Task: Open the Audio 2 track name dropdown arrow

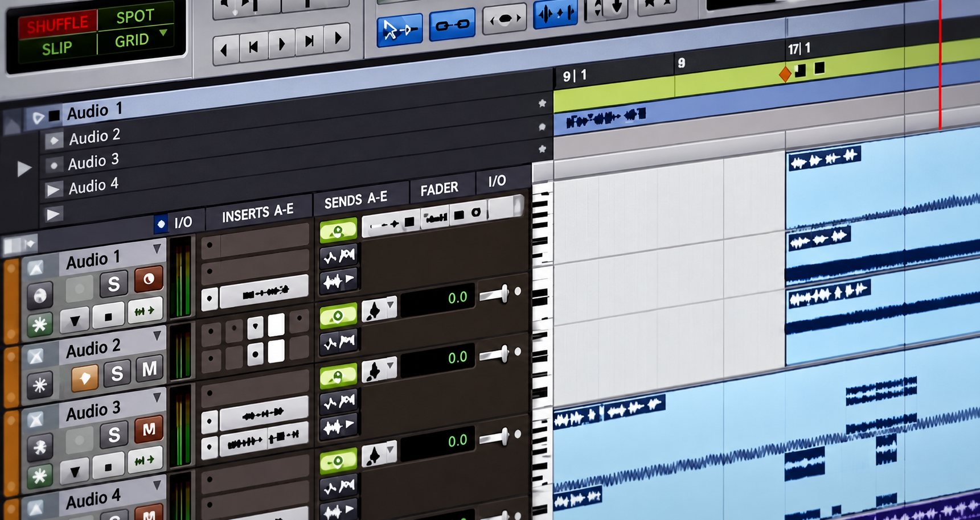Action: tap(158, 336)
